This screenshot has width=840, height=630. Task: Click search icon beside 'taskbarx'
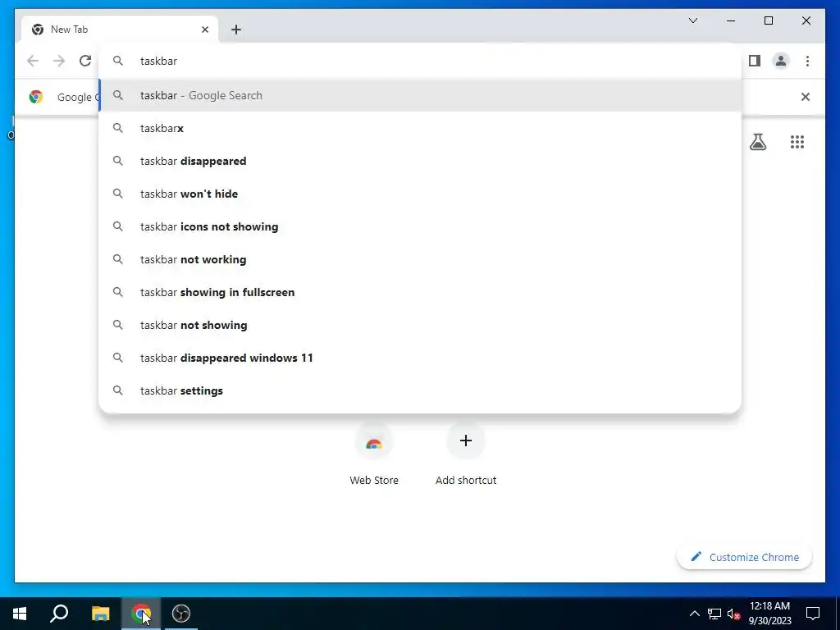[118, 128]
